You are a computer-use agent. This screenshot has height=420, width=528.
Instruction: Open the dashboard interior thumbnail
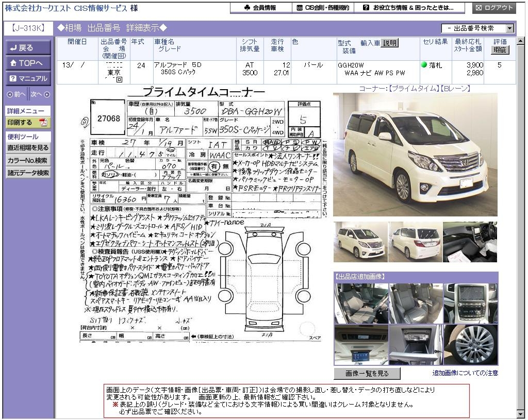point(470,242)
